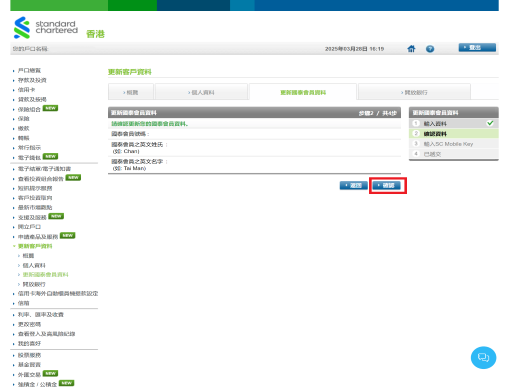This screenshot has height=389, width=520.
Task: Select 概覽 sub-item in sidebar
Action: [28, 256]
